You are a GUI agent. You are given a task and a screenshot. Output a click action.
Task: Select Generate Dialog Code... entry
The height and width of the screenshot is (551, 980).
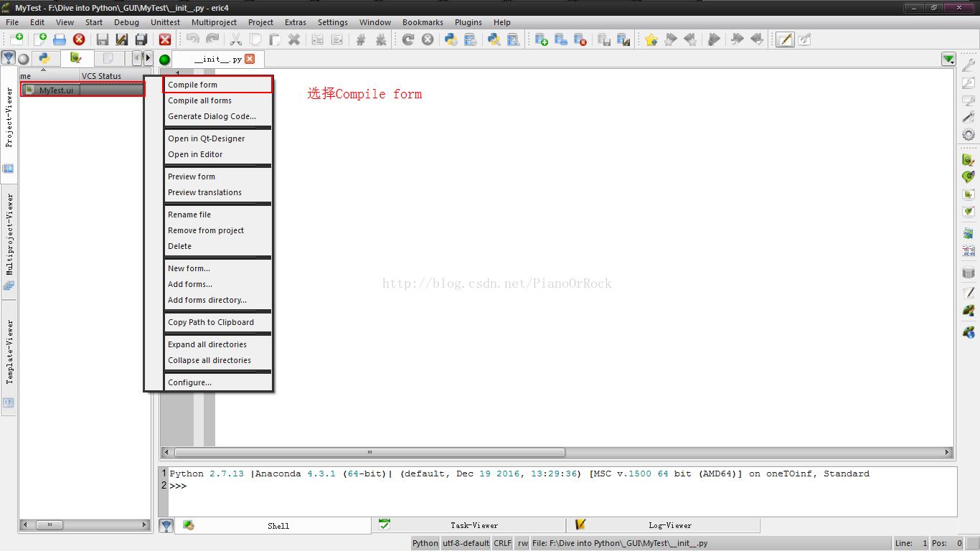(218, 116)
